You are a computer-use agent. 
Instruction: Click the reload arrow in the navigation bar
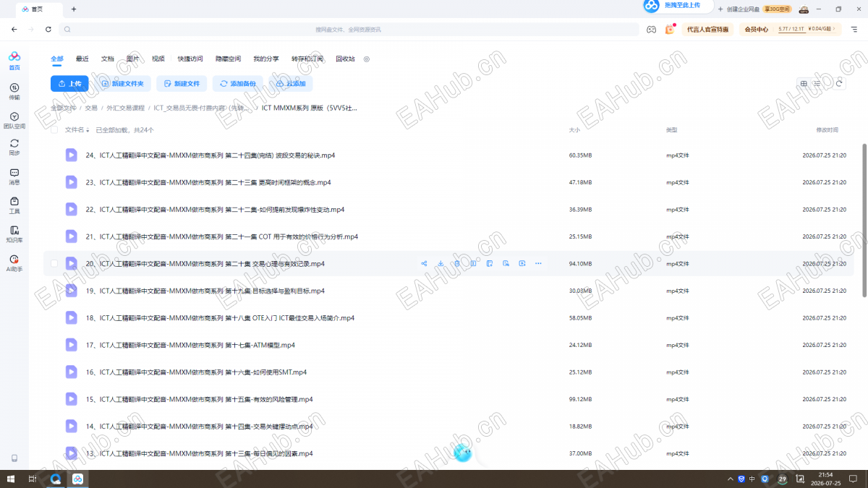pyautogui.click(x=48, y=29)
